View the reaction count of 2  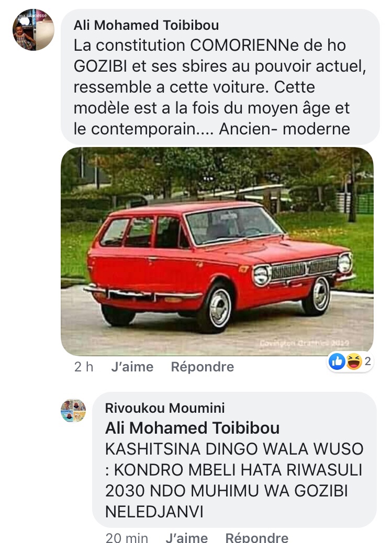coord(368,361)
